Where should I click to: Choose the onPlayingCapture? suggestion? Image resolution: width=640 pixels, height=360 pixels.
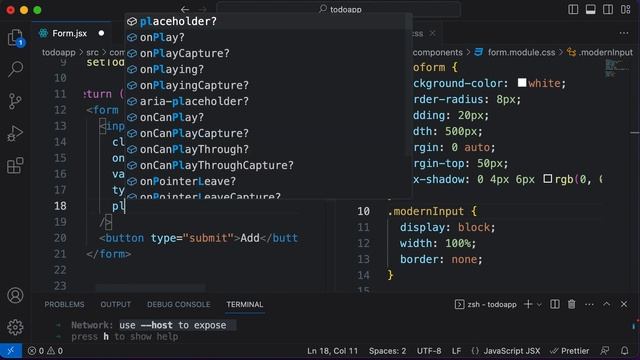(x=267, y=85)
